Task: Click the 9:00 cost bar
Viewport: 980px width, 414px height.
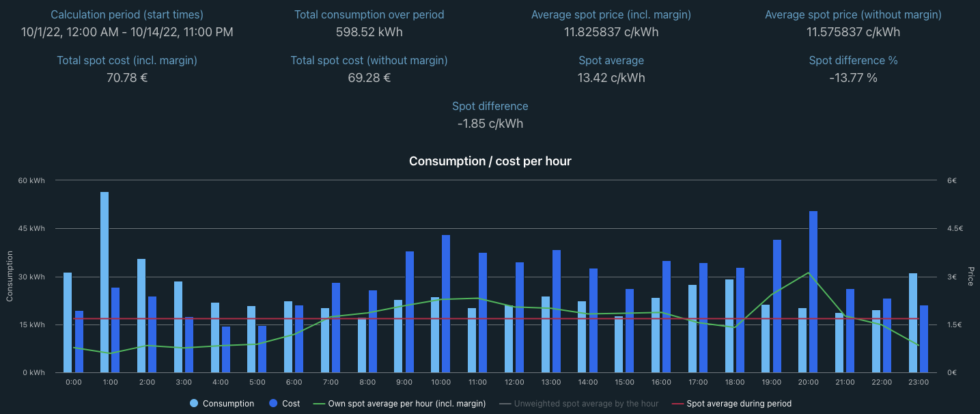Action: coord(410,312)
